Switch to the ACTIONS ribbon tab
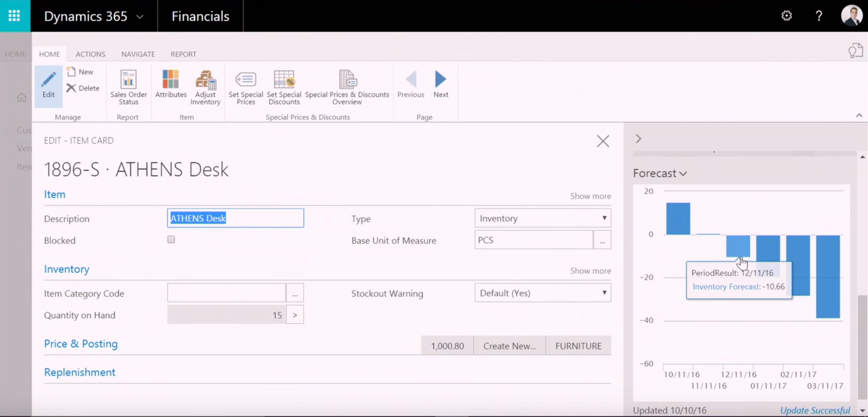This screenshot has height=417, width=868. point(90,54)
